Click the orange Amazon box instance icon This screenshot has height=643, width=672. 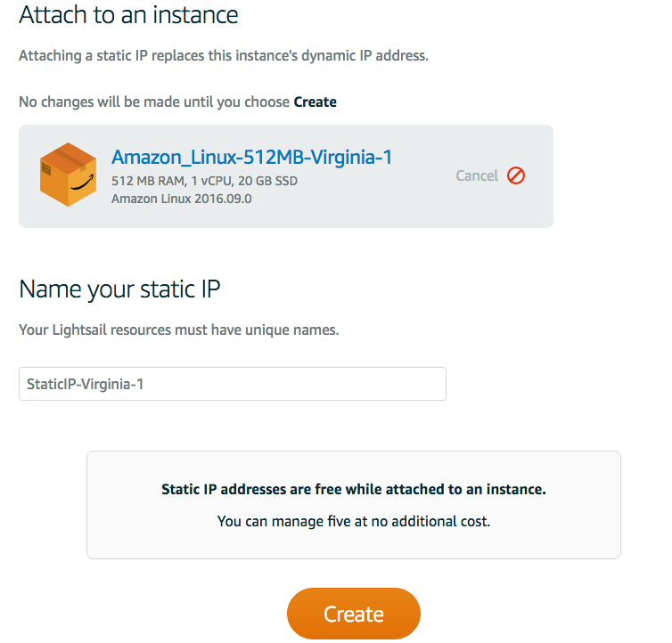(x=68, y=175)
